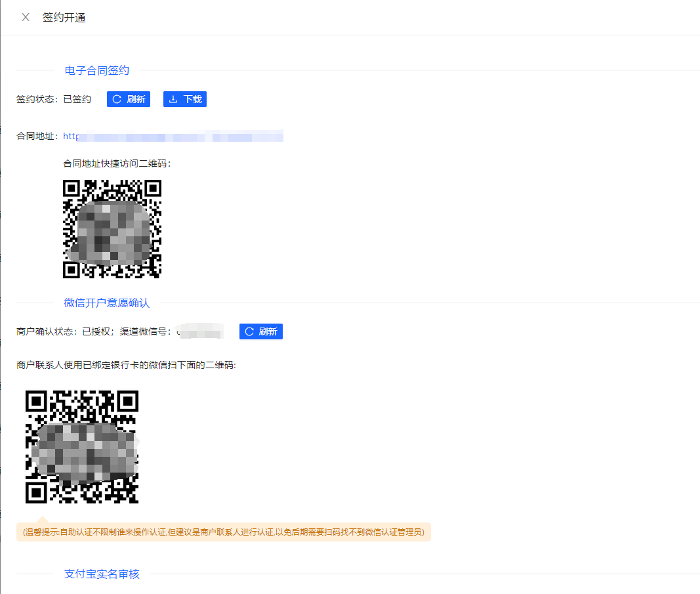Click the 合同地址 field label
700x594 pixels.
[37, 137]
